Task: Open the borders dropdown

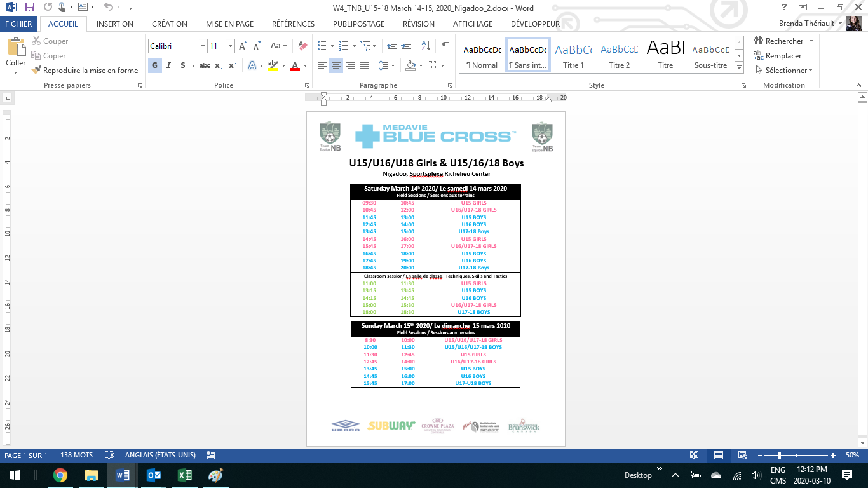Action: [x=443, y=65]
